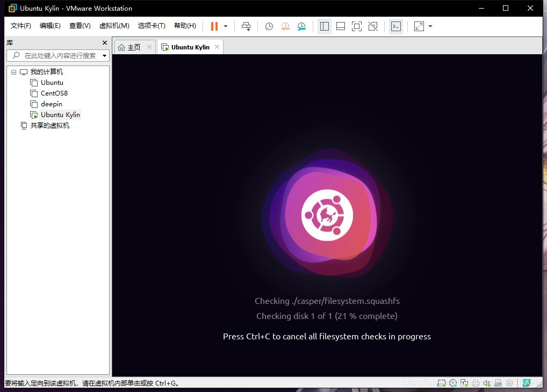This screenshot has height=392, width=547.
Task: Click the message log status icon
Action: coord(527,383)
